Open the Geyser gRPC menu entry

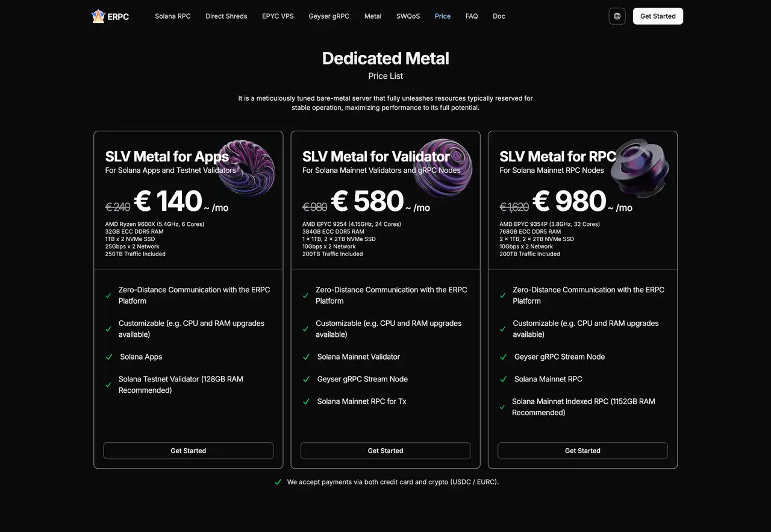point(329,16)
